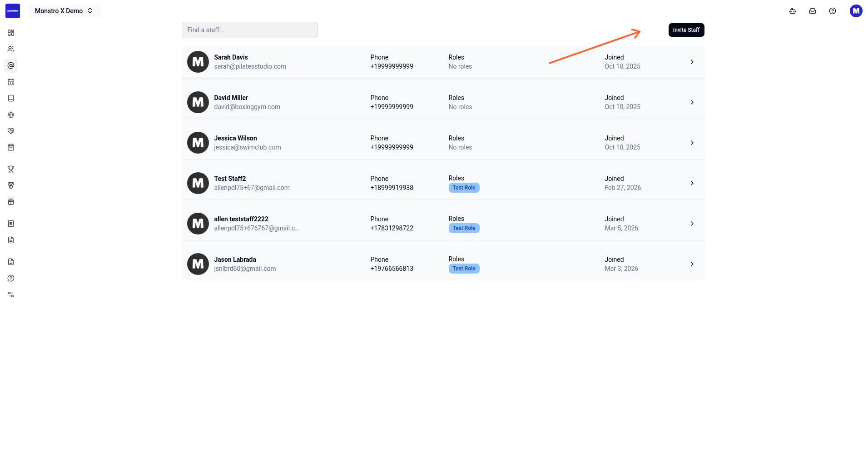Click Oct 10, 2025 in David Miller row
Screen dimensions: 868x449
[x=622, y=107]
